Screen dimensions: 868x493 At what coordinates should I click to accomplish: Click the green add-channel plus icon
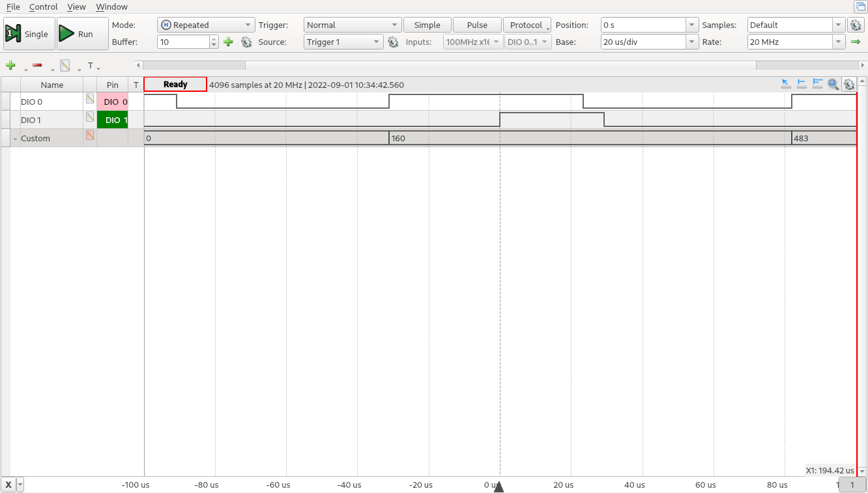(10, 66)
